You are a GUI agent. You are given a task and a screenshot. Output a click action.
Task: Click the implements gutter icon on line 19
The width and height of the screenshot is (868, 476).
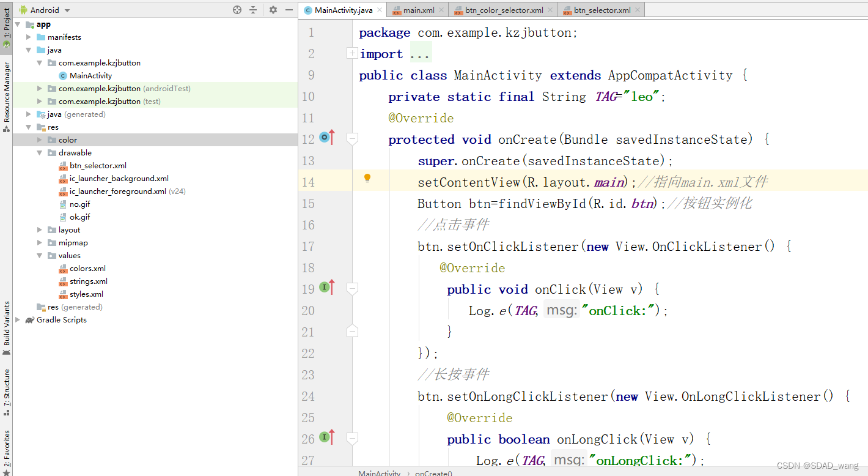point(327,288)
